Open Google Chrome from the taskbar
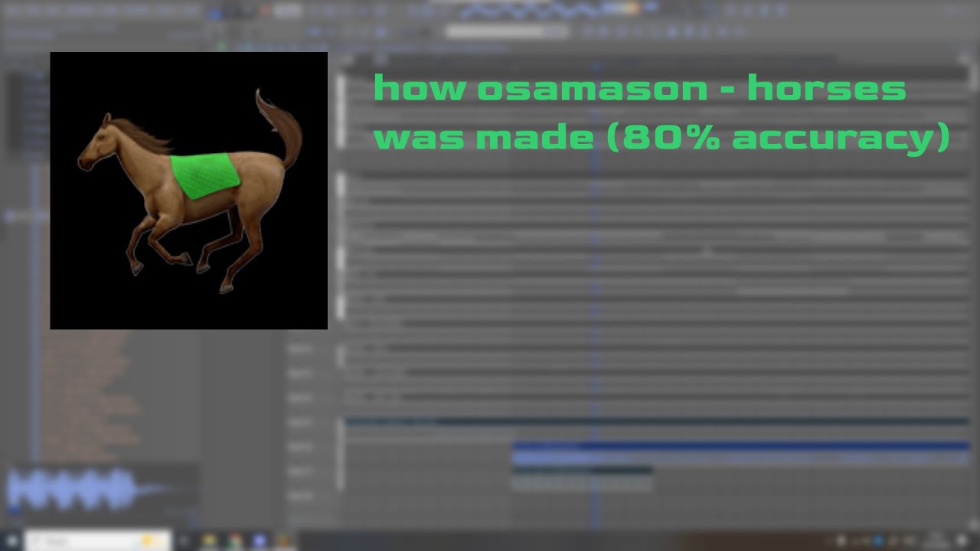The width and height of the screenshot is (980, 551). [234, 541]
